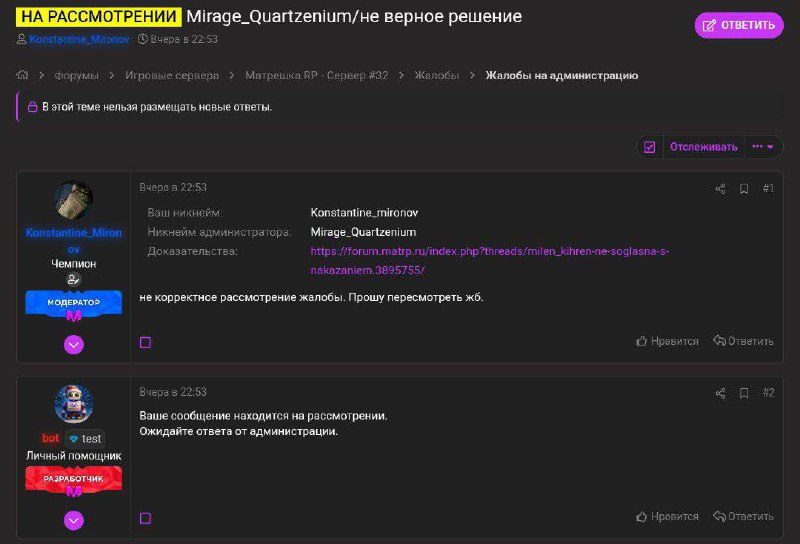Screen dimensions: 800x544
Task: Go to Матрешка RP - Сервер #32 breadcrumb
Action: (317, 75)
